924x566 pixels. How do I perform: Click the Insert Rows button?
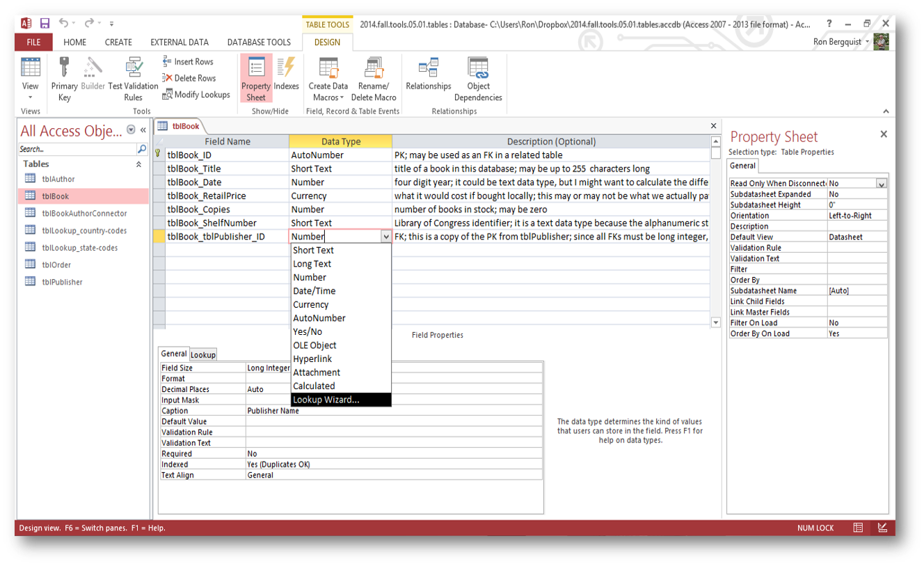(x=188, y=62)
